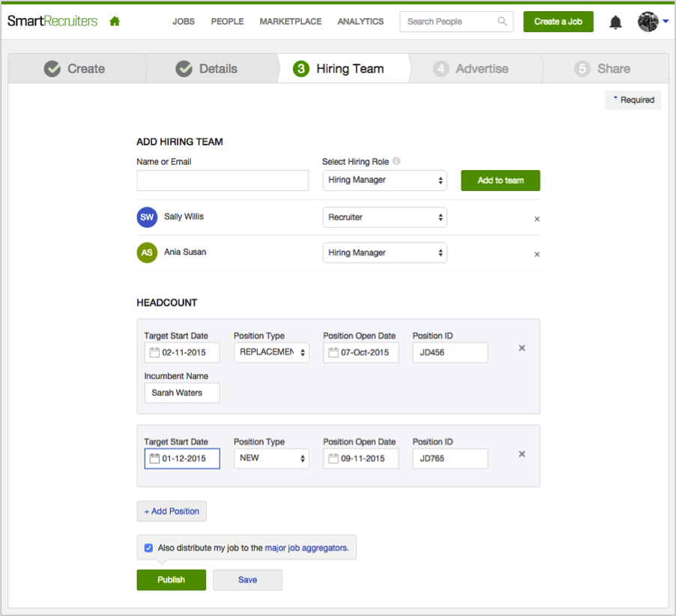Follow the major job aggregators link
The image size is (676, 616).
point(307,548)
